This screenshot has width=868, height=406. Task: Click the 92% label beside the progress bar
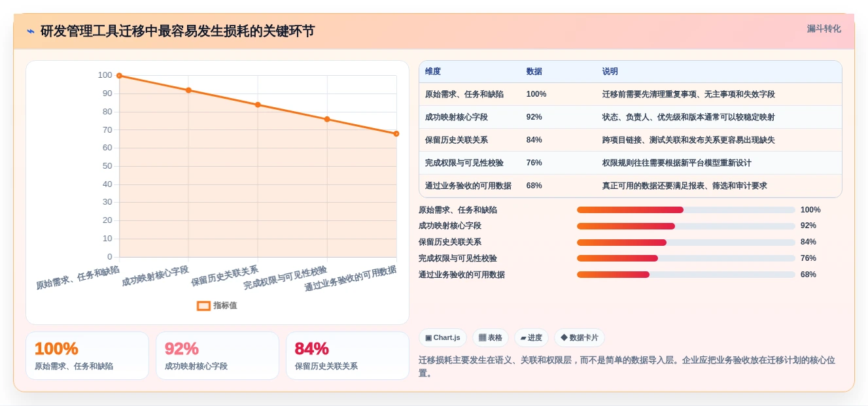coord(808,226)
